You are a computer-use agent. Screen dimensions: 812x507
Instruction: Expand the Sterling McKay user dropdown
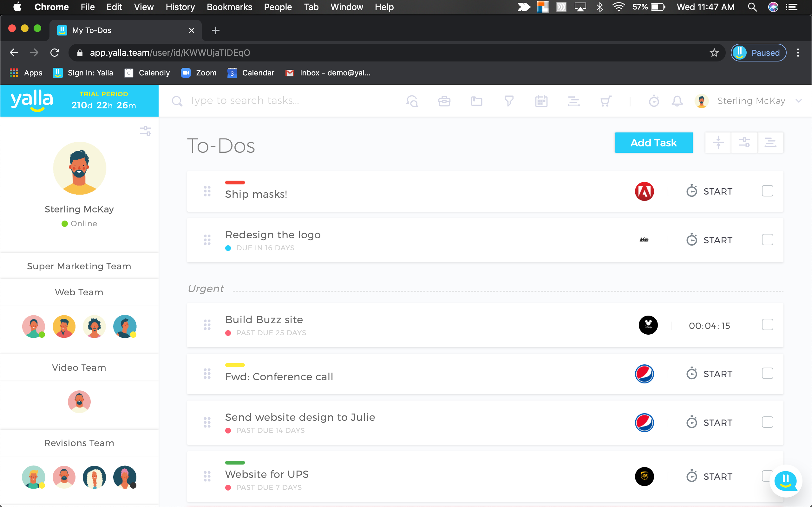(799, 101)
